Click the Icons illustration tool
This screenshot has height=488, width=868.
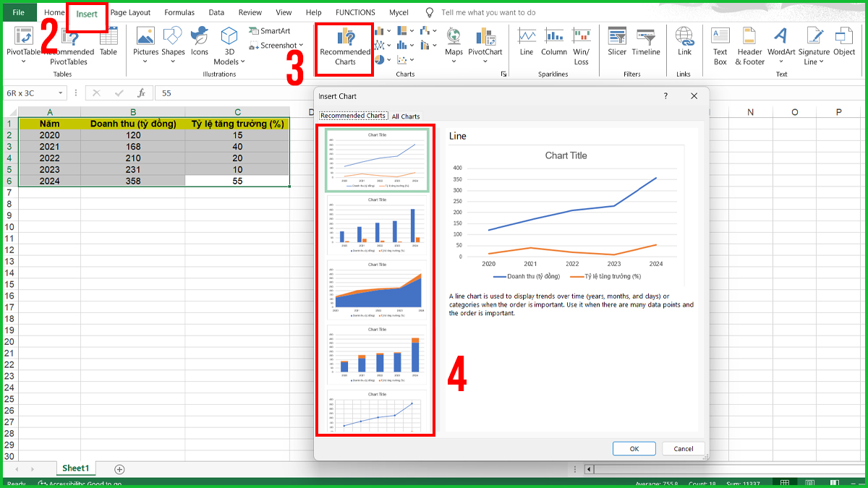(x=200, y=43)
